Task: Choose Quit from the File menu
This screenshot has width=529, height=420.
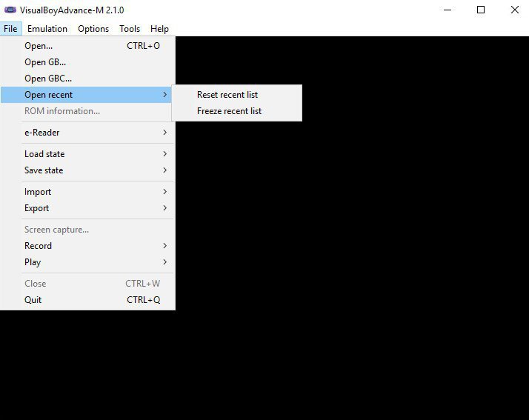Action: (87, 300)
